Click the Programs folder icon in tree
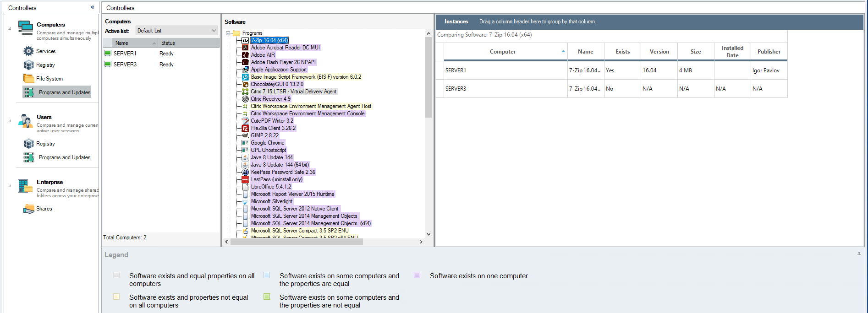The image size is (868, 313). point(236,33)
